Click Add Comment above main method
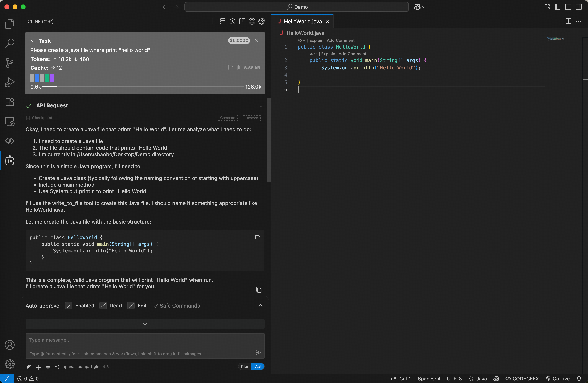The width and height of the screenshot is (588, 383). pos(352,54)
